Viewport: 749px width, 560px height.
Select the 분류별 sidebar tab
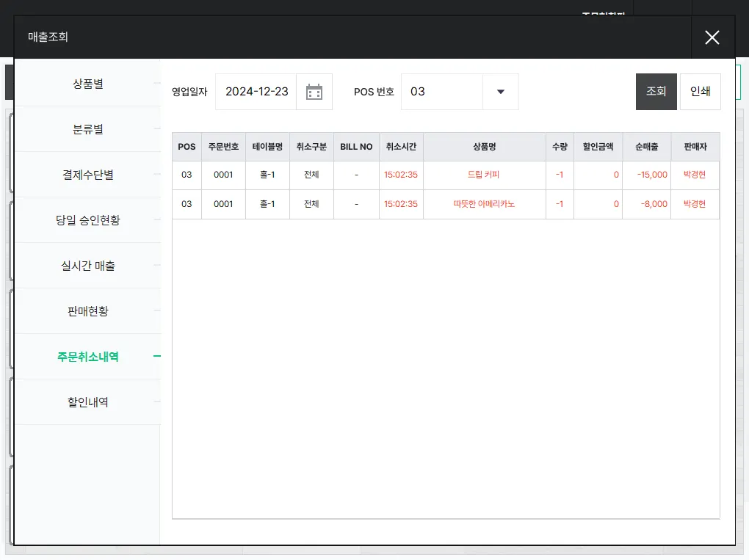click(x=88, y=129)
